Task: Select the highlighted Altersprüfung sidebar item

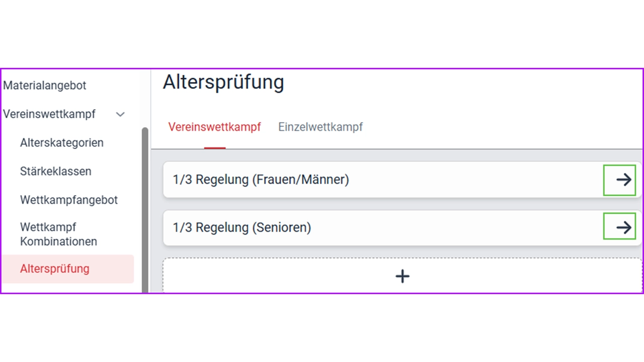Action: [x=67, y=268]
